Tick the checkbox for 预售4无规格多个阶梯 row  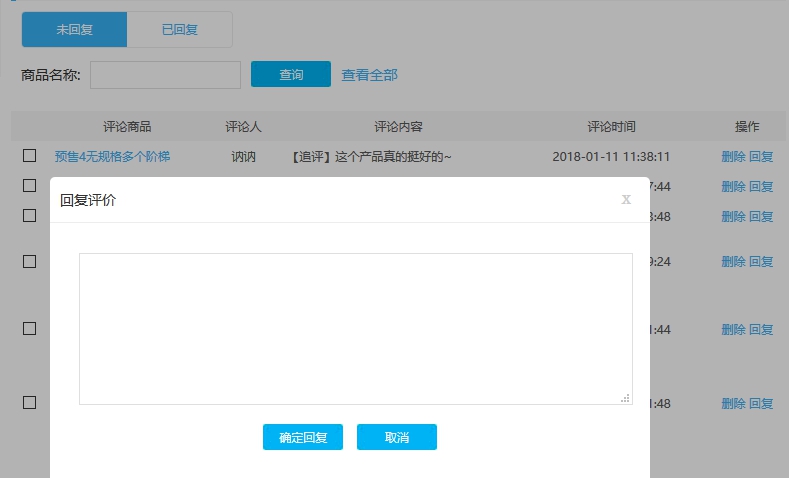pyautogui.click(x=30, y=156)
